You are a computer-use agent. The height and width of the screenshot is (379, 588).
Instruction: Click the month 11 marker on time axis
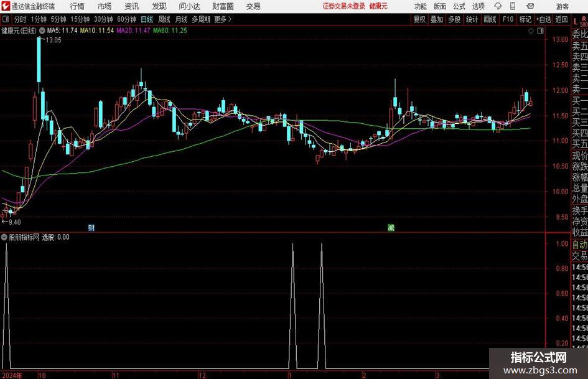click(116, 375)
